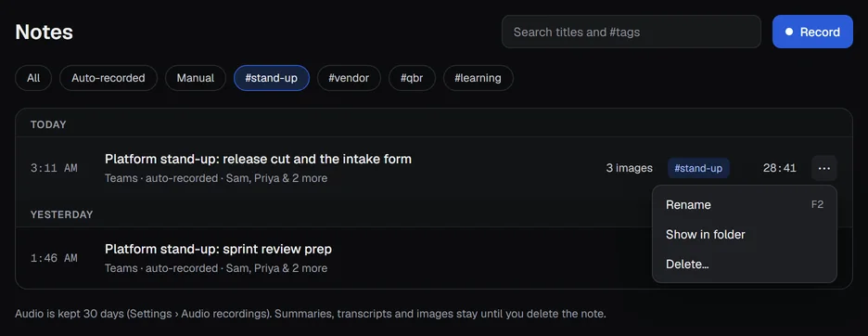Viewport: 868px width, 336px height.
Task: Click the audio retention footer note
Action: [311, 314]
